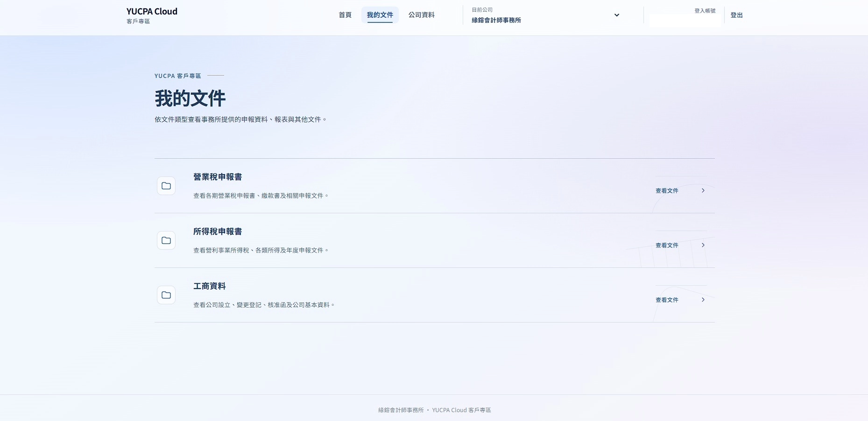The image size is (868, 421).
Task: Click description 查看各期營業稅申報書、繳款書及相關申報文件
Action: [x=261, y=196]
